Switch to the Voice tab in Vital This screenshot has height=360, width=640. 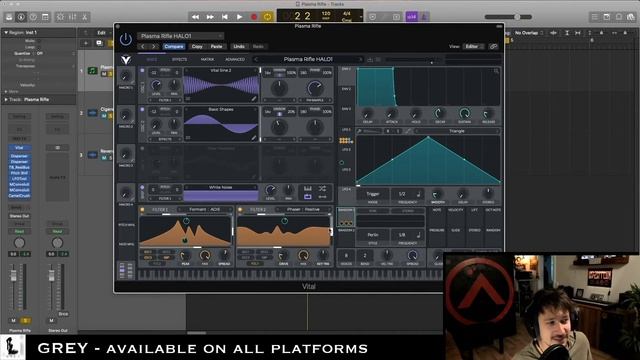click(x=151, y=60)
